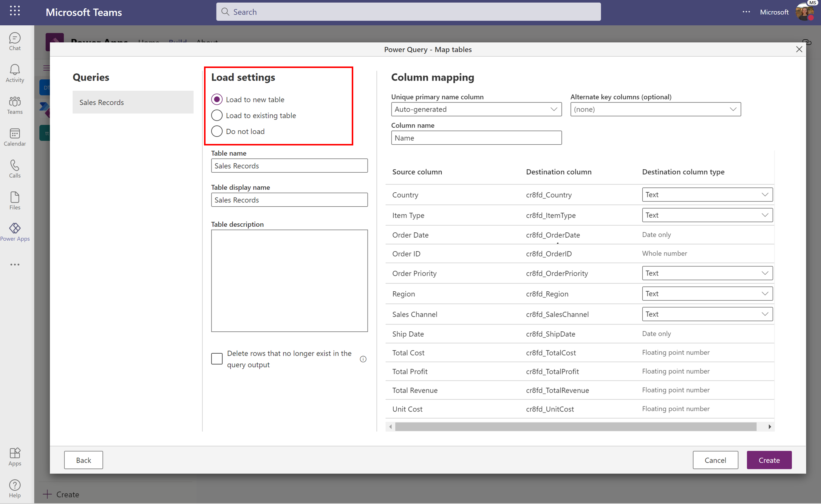Click the Table name input field
The height and width of the screenshot is (504, 821).
[x=290, y=165]
